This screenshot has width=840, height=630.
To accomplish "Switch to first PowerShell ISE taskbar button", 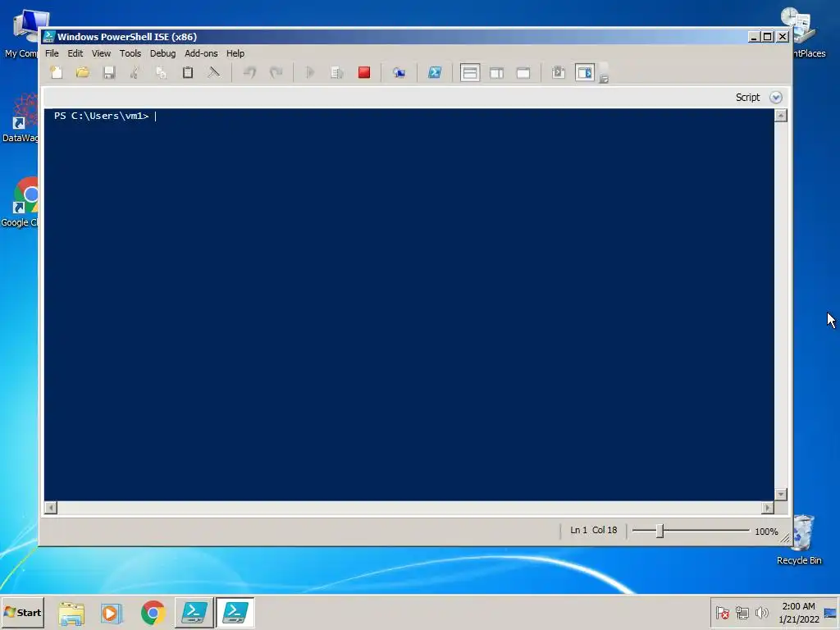I will click(194, 612).
